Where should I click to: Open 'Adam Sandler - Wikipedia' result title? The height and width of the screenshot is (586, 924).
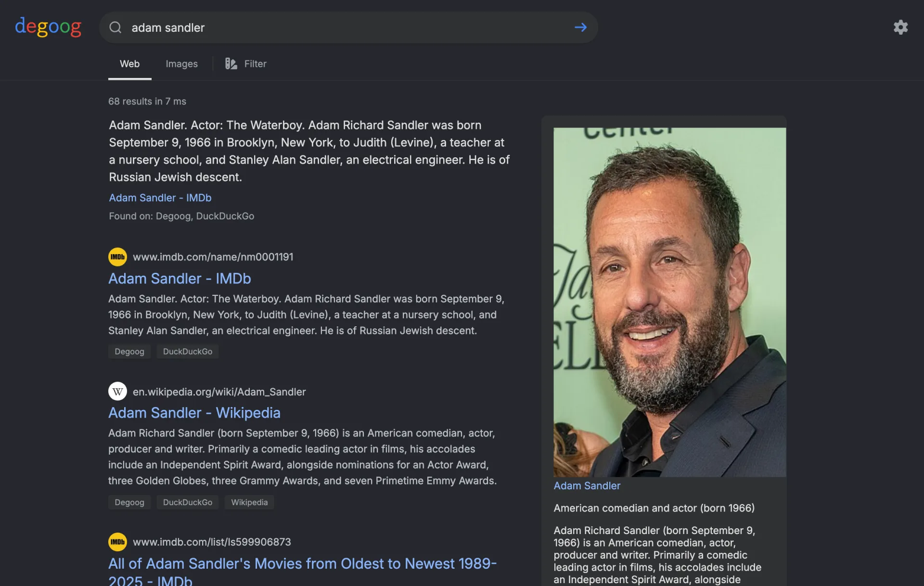[194, 413]
